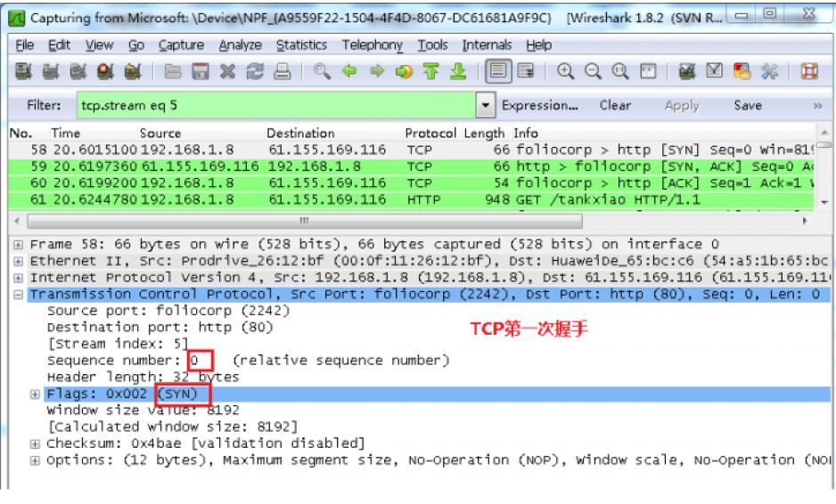Viewport: 836px width, 504px height.
Task: Open the Statistics menu
Action: (301, 45)
